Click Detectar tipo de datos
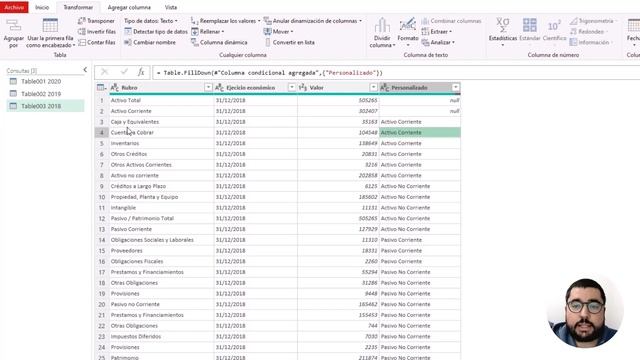This screenshot has width=640, height=360. (x=156, y=31)
